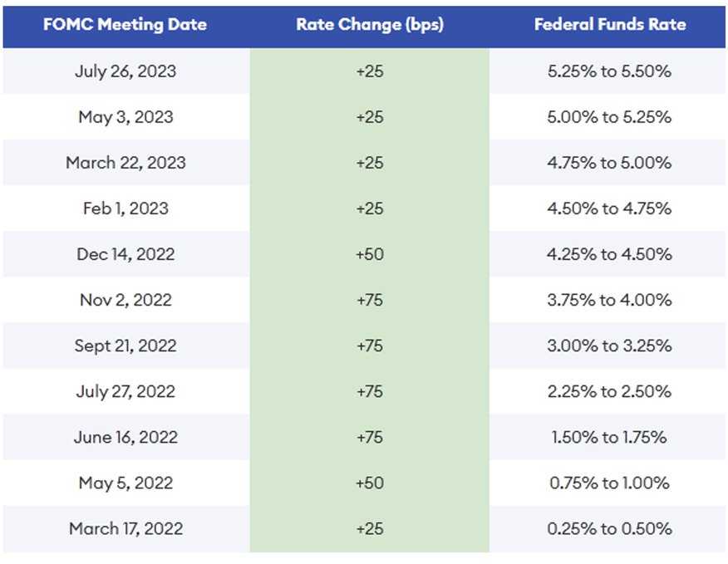Click the FOMC Meeting Date column header
Viewport: 728px width, 564px height.
click(126, 24)
